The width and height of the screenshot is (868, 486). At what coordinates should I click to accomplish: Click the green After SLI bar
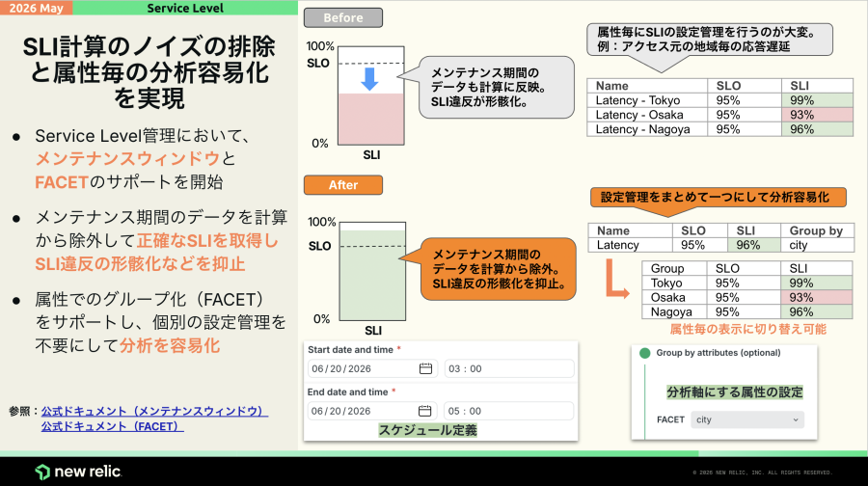point(372,275)
